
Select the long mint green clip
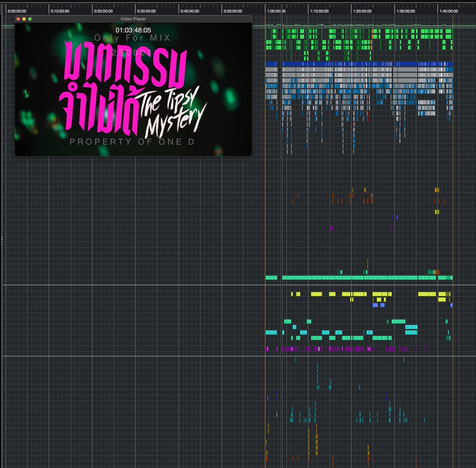point(367,278)
